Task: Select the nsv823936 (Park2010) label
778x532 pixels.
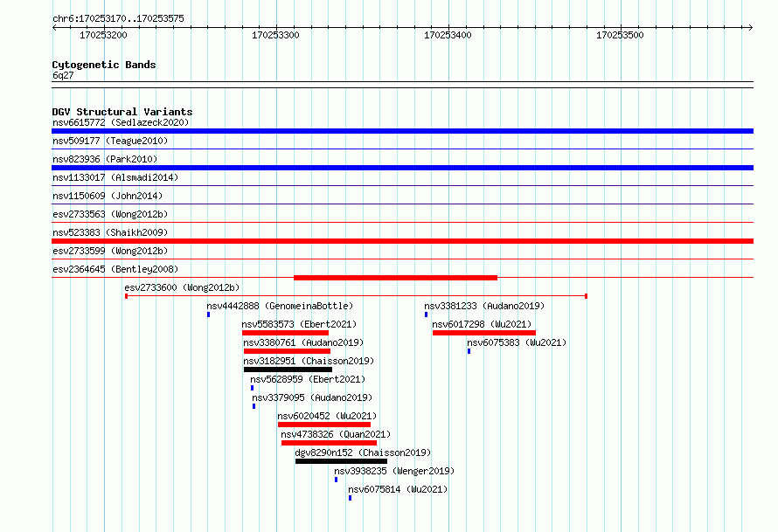Action: [105, 159]
